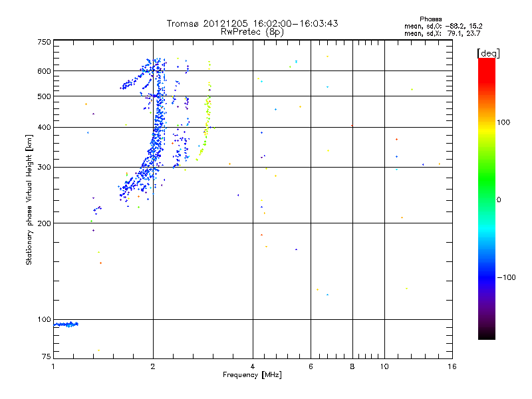Click the blue echo cluster just below 100 km
This screenshot has width=532, height=399.
66,325
